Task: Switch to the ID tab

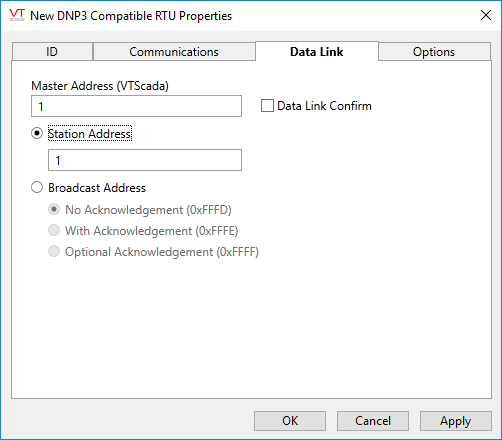Action: pos(52,52)
